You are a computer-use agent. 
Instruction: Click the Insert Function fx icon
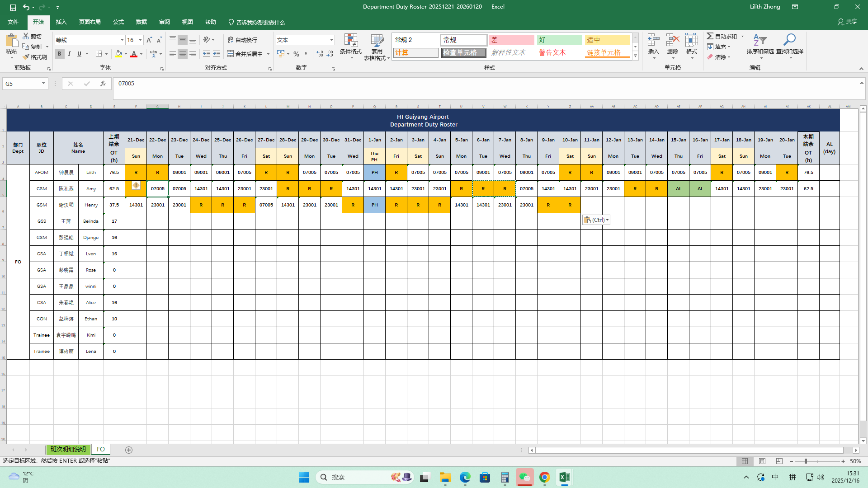[103, 84]
